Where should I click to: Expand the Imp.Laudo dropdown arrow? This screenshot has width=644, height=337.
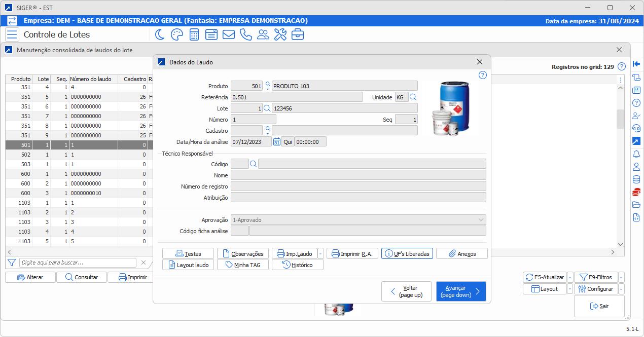pos(320,253)
